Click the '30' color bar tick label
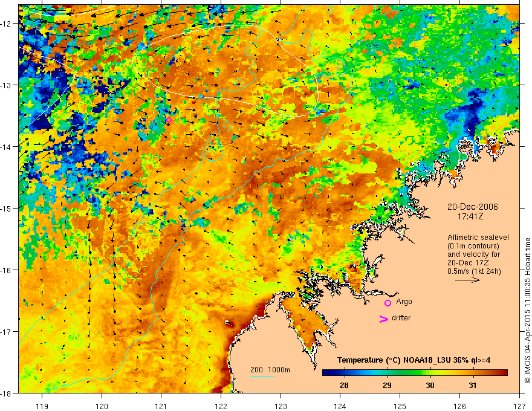532x411 pixels. click(x=430, y=385)
